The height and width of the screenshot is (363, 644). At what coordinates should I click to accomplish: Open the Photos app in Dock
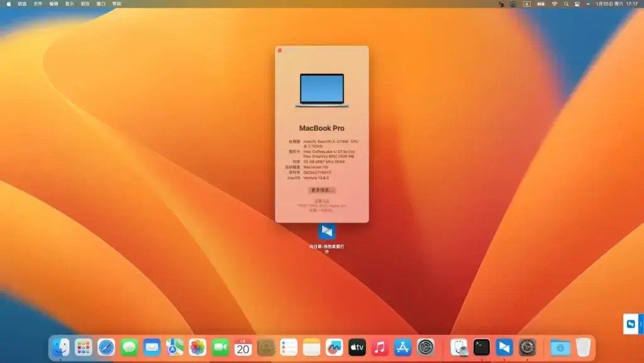pyautogui.click(x=197, y=347)
